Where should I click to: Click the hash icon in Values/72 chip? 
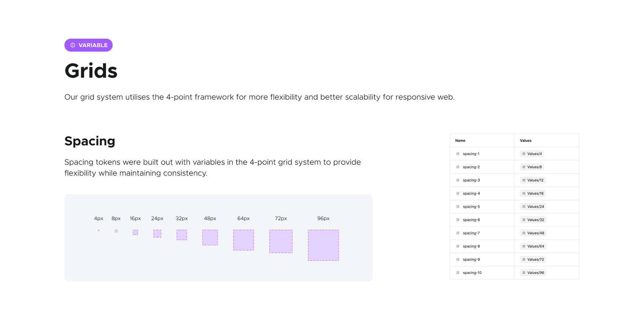tap(524, 260)
